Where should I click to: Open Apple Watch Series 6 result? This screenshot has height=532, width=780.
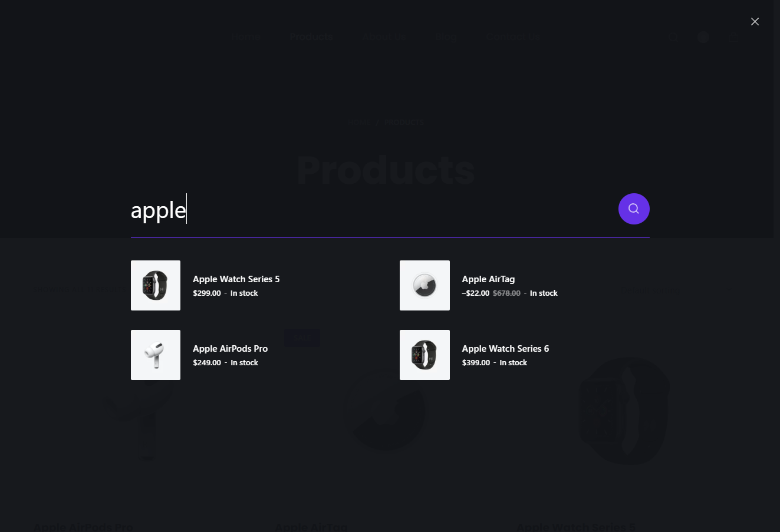point(505,349)
